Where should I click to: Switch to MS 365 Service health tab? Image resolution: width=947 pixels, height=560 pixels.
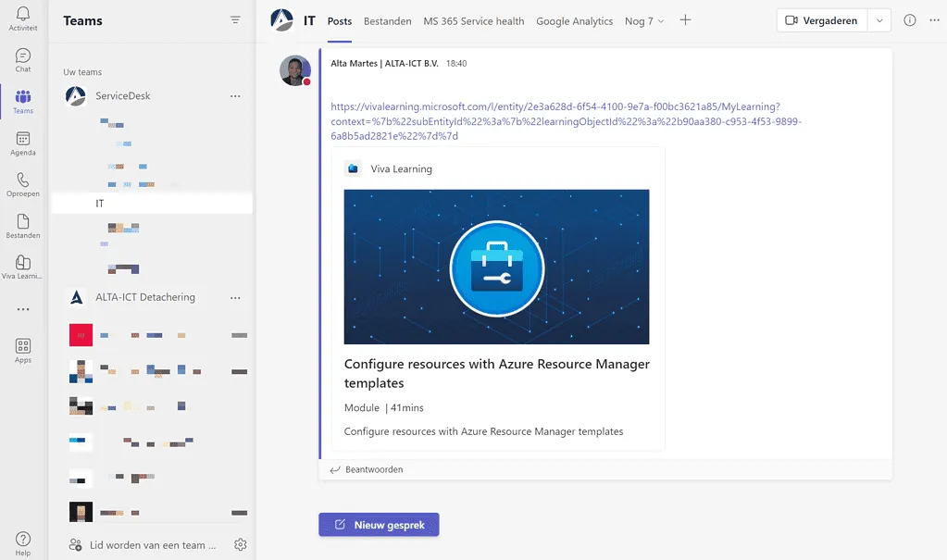(473, 21)
